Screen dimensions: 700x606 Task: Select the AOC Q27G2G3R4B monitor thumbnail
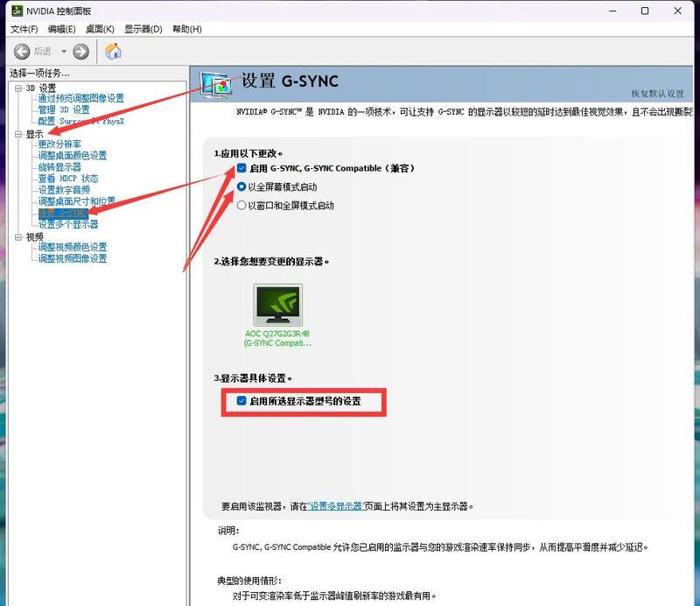pyautogui.click(x=277, y=305)
